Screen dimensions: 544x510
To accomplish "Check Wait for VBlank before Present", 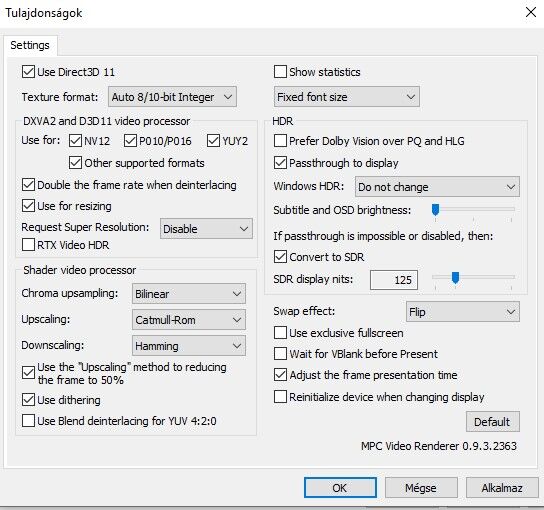I will [x=280, y=354].
